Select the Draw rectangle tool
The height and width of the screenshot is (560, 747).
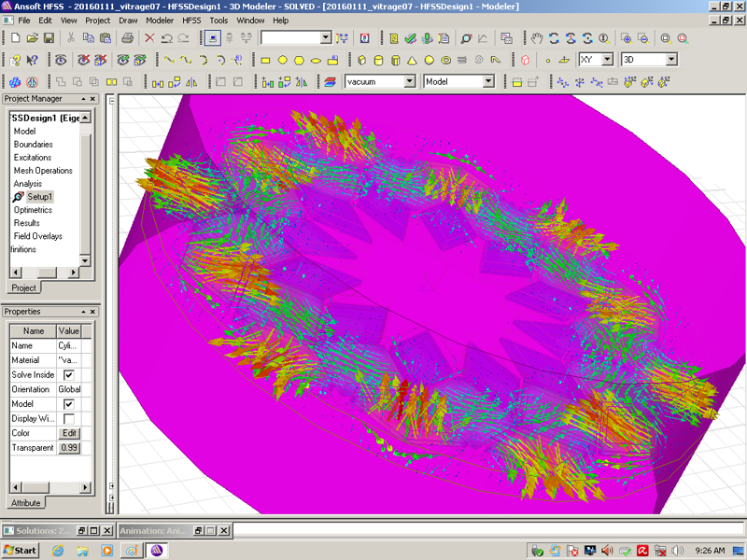[265, 60]
